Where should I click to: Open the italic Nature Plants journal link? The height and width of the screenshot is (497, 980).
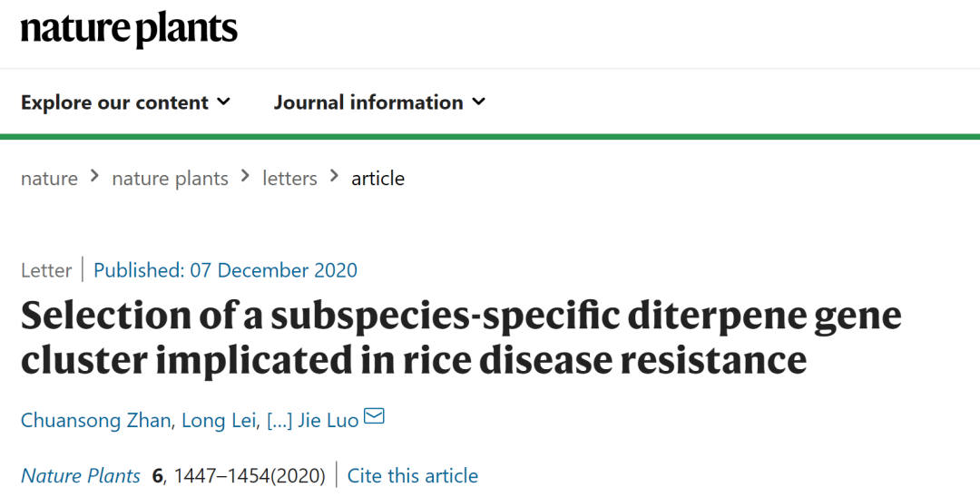(x=81, y=476)
